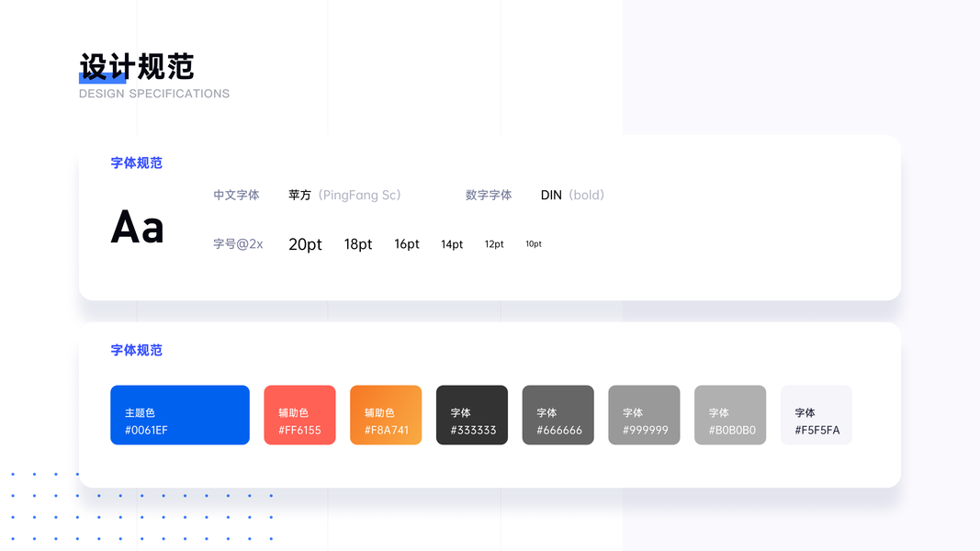The image size is (980, 551).
Task: Select the dark #333333 font color swatch
Action: click(x=472, y=415)
